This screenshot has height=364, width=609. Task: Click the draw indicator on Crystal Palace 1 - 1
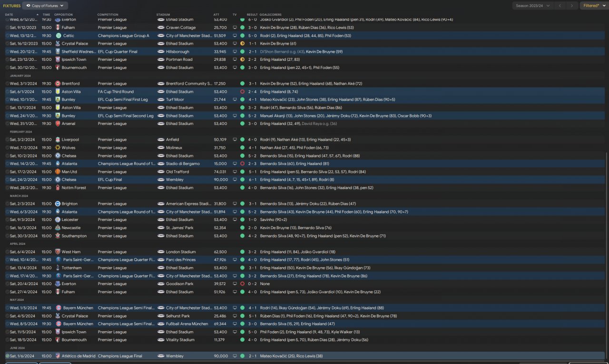point(242,44)
